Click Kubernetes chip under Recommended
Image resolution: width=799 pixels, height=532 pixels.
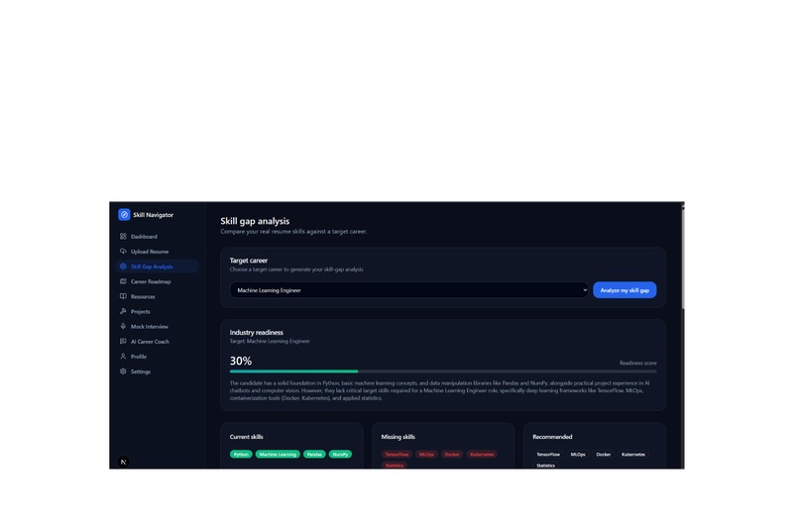coord(633,454)
